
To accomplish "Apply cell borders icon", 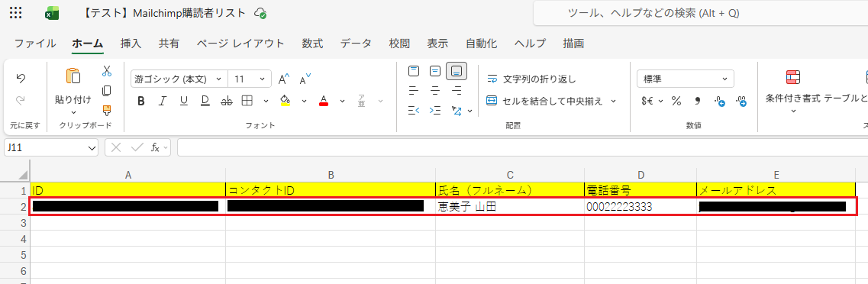I will (x=247, y=101).
